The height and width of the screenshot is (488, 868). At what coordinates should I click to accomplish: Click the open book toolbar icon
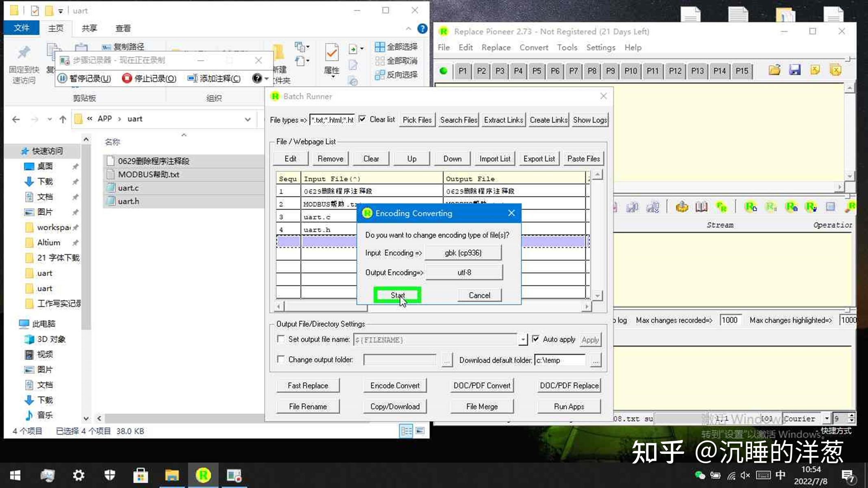pos(701,207)
